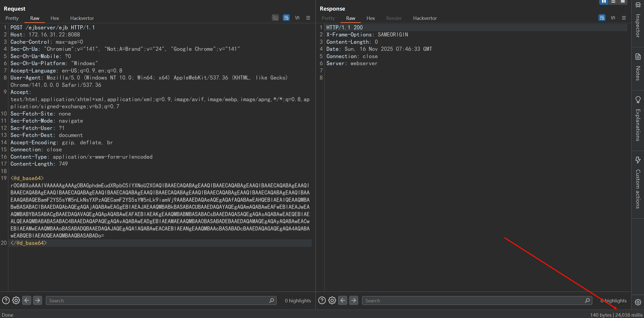Toggle show non-printable chars in the response
Screen dimensions: 644x318
[x=613, y=18]
